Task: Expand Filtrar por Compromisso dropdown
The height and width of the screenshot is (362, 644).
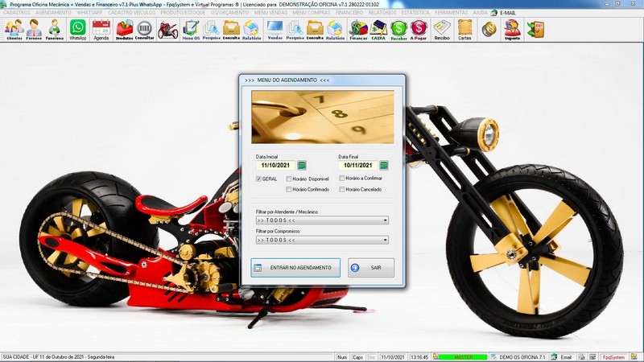Action: pyautogui.click(x=386, y=240)
